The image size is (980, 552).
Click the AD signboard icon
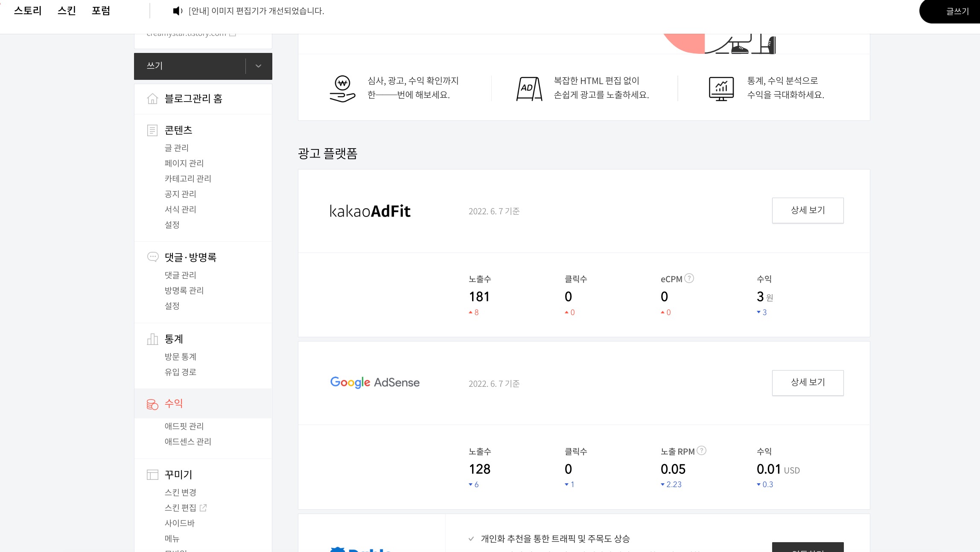click(529, 89)
